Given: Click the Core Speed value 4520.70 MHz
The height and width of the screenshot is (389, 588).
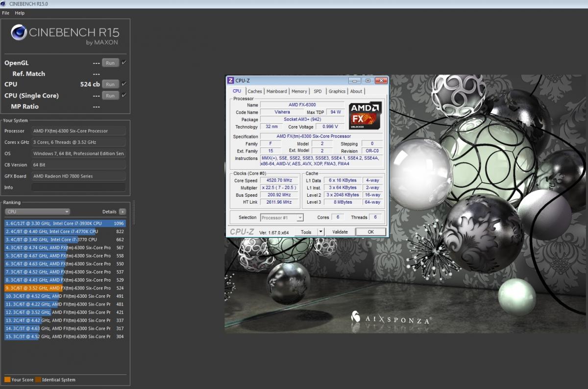Looking at the screenshot, I should pyautogui.click(x=279, y=181).
